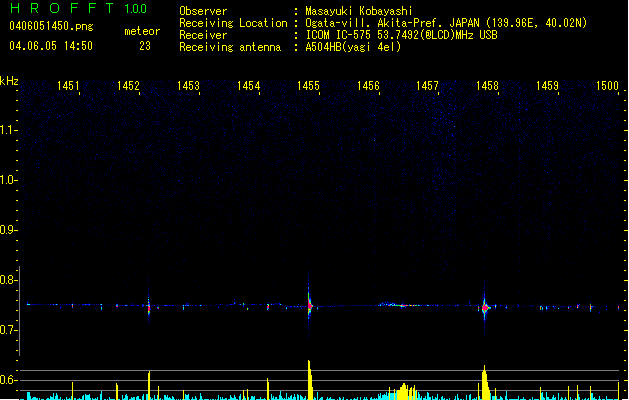Click the Observer field label

(x=203, y=11)
